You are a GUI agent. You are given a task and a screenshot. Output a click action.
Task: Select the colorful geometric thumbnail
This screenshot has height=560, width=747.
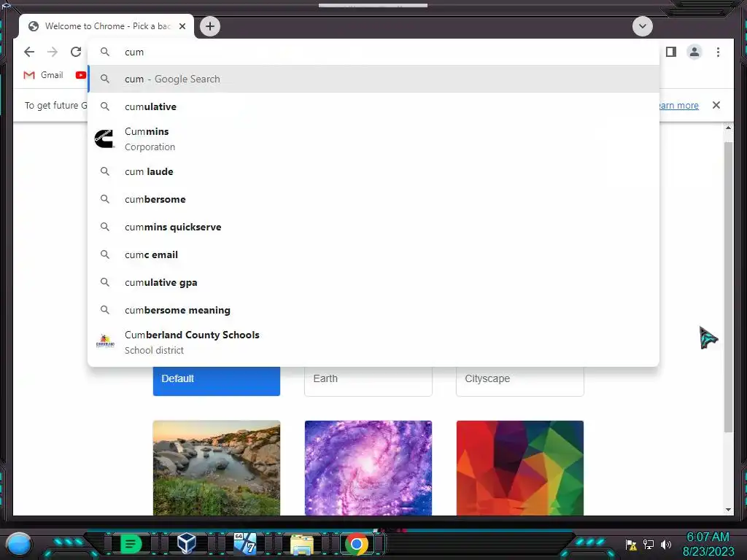[519, 467]
